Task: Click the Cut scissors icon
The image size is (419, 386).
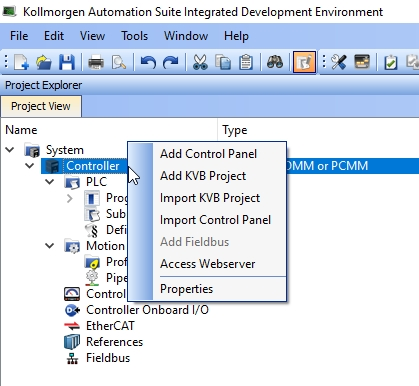Action: tap(200, 62)
